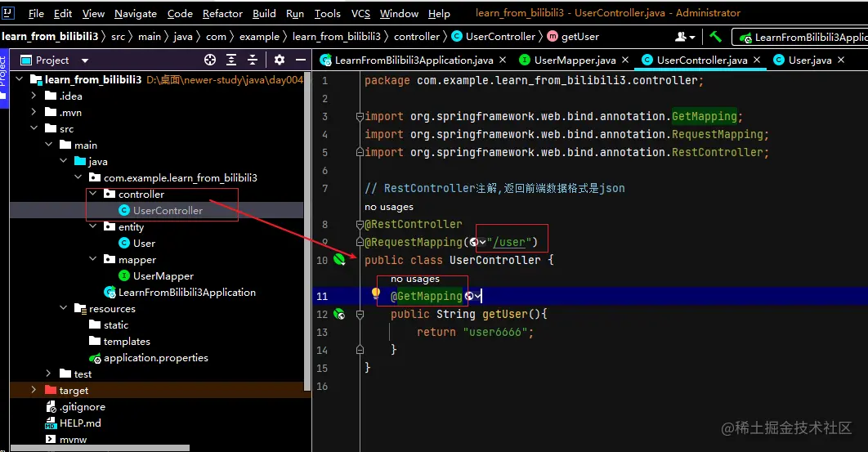Expand the .idea folder
The width and height of the screenshot is (868, 452).
[34, 96]
